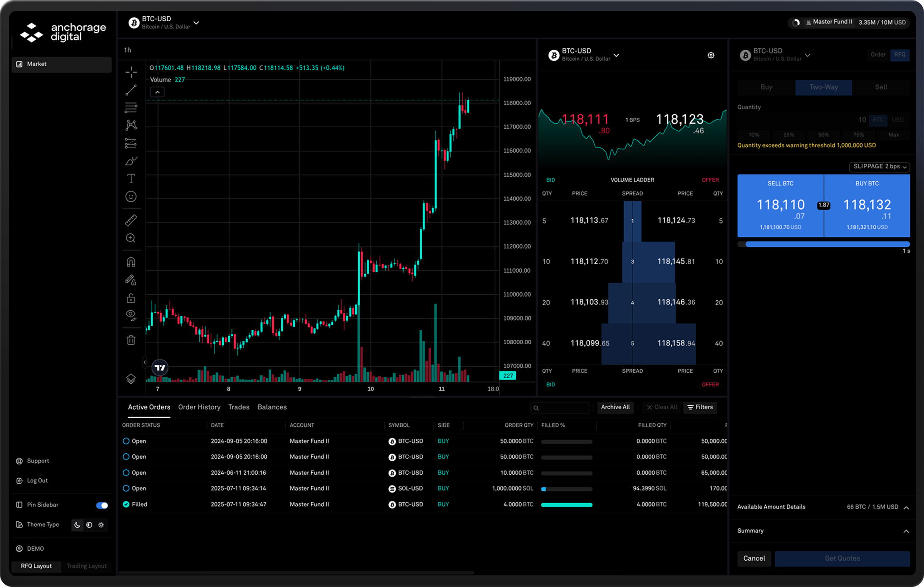Click the TradingView logo on the chart
924x587 pixels.
coord(159,367)
